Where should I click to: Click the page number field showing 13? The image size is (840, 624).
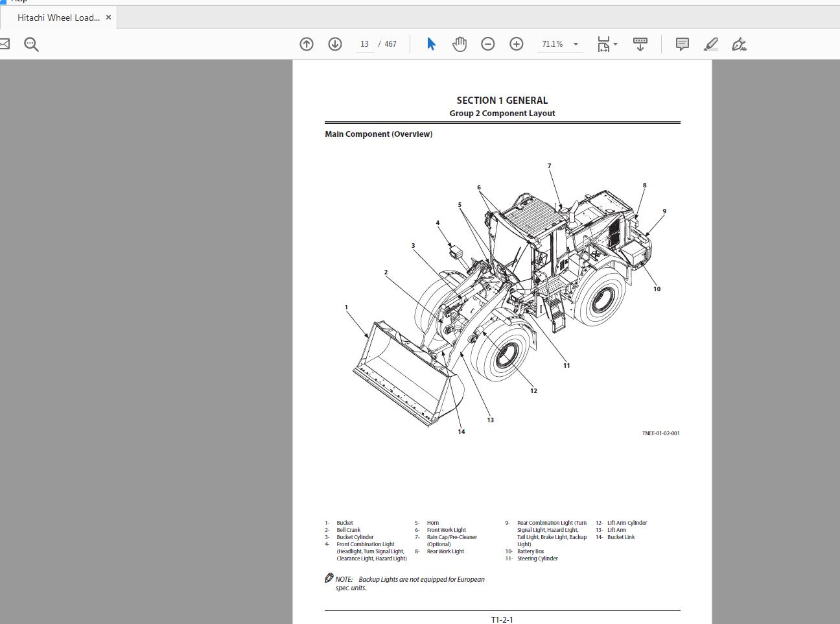point(364,44)
